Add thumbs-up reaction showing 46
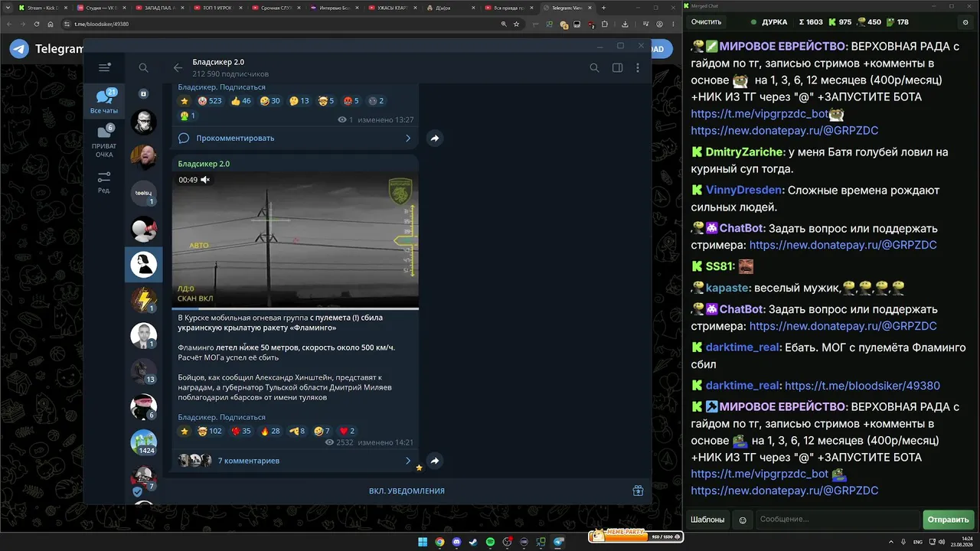 pyautogui.click(x=240, y=101)
